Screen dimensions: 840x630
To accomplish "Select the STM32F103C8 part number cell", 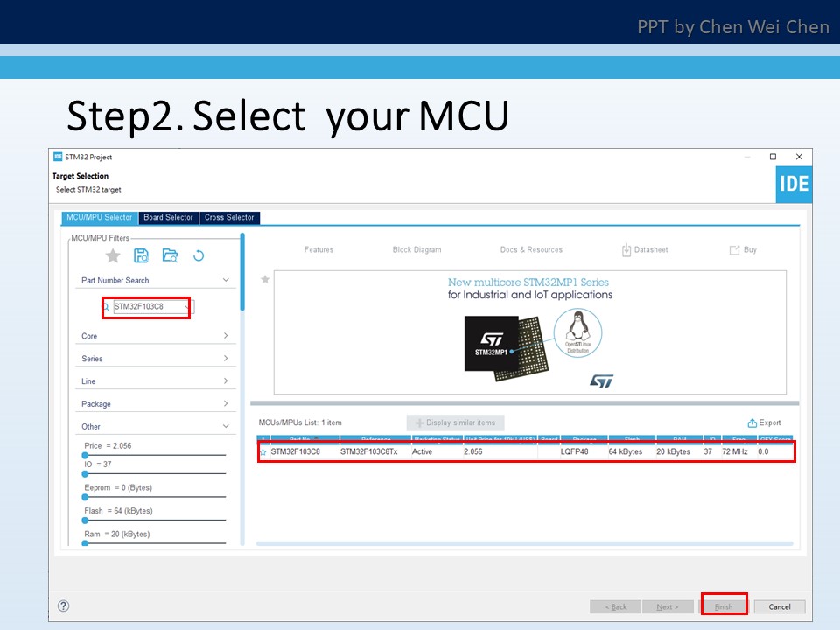I will coord(295,451).
